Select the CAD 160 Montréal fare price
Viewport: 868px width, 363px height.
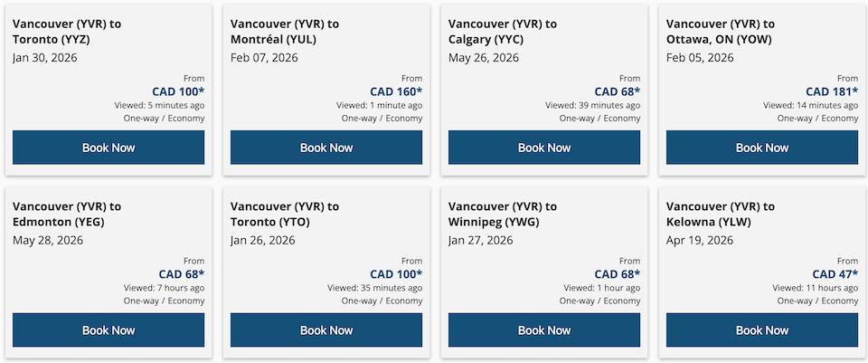(395, 91)
